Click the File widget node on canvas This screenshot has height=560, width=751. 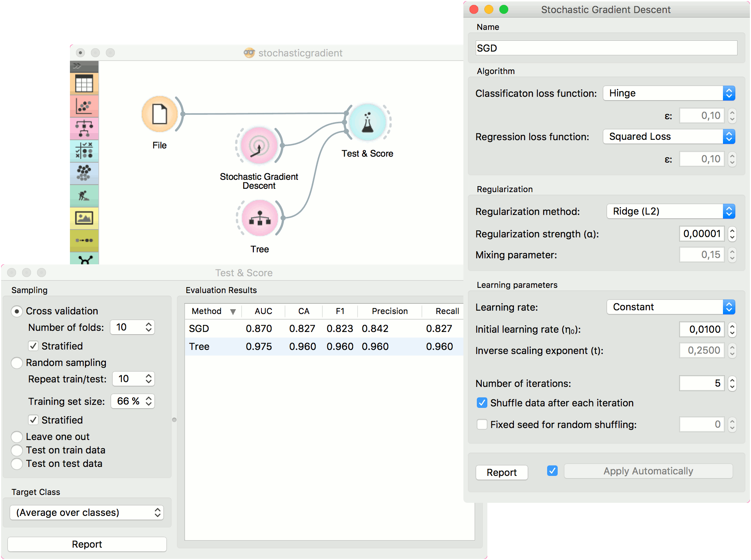point(160,114)
